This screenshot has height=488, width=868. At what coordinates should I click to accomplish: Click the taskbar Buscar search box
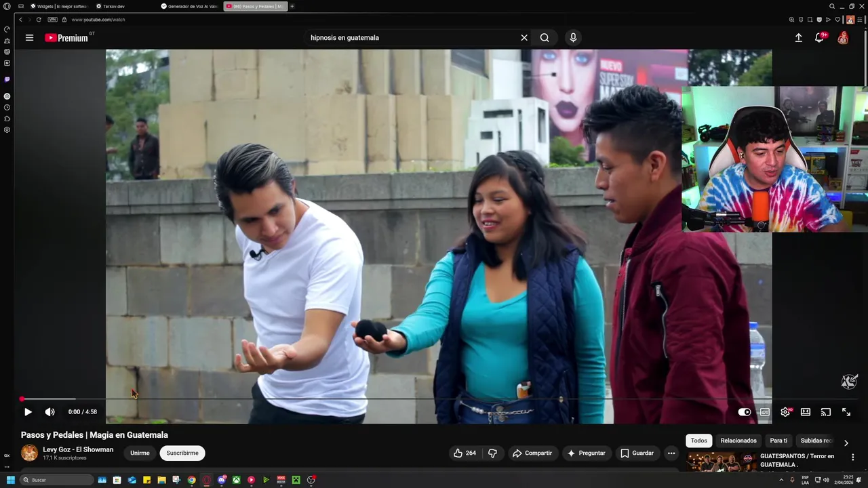(56, 480)
